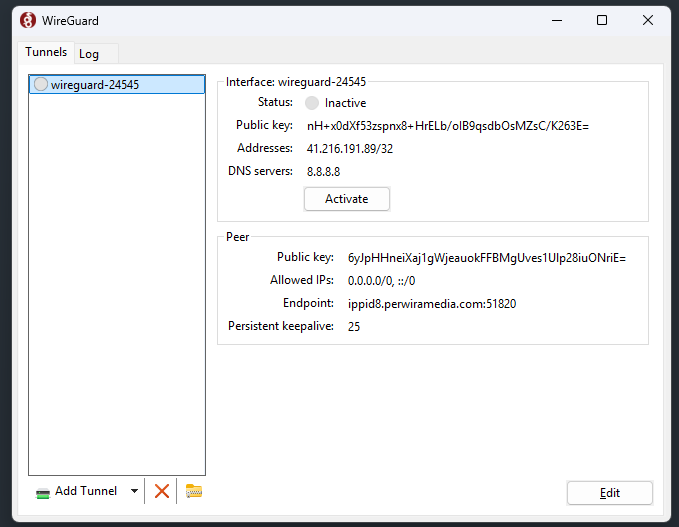The width and height of the screenshot is (679, 527).
Task: Export tunnels to zip folder icon
Action: click(x=194, y=491)
